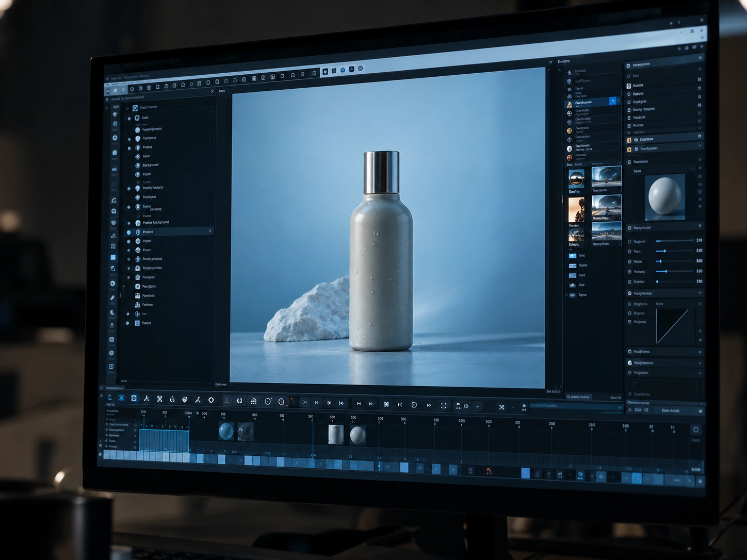Close the row beside the curve graph with its X
The width and height of the screenshot is (747, 560).
click(700, 304)
